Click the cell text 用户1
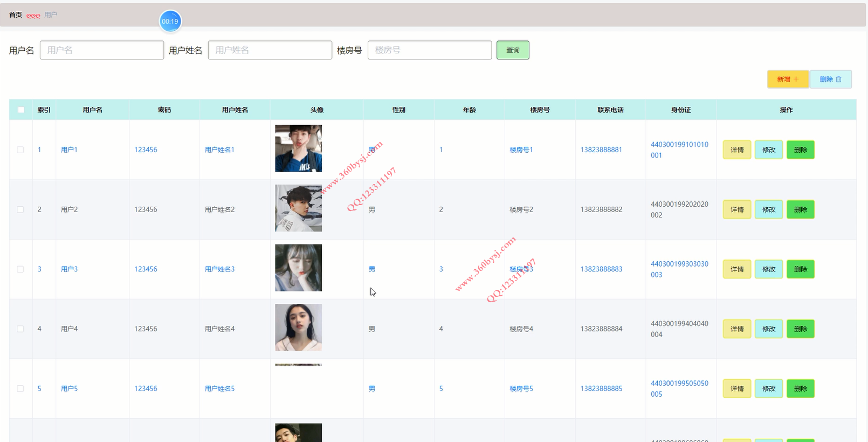This screenshot has height=442, width=868. [x=69, y=150]
